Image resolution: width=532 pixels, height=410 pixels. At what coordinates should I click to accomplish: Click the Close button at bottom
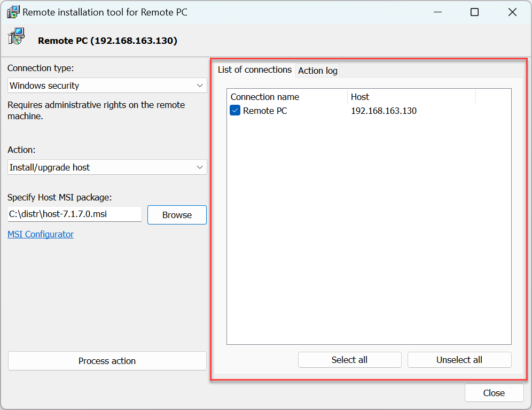tap(494, 393)
